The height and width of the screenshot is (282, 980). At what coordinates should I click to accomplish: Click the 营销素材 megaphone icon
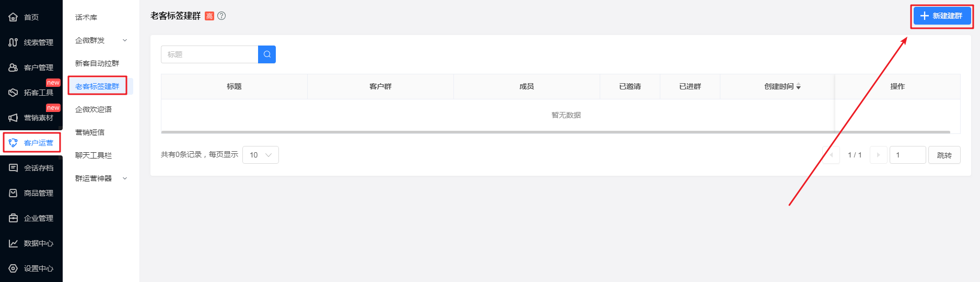(13, 118)
